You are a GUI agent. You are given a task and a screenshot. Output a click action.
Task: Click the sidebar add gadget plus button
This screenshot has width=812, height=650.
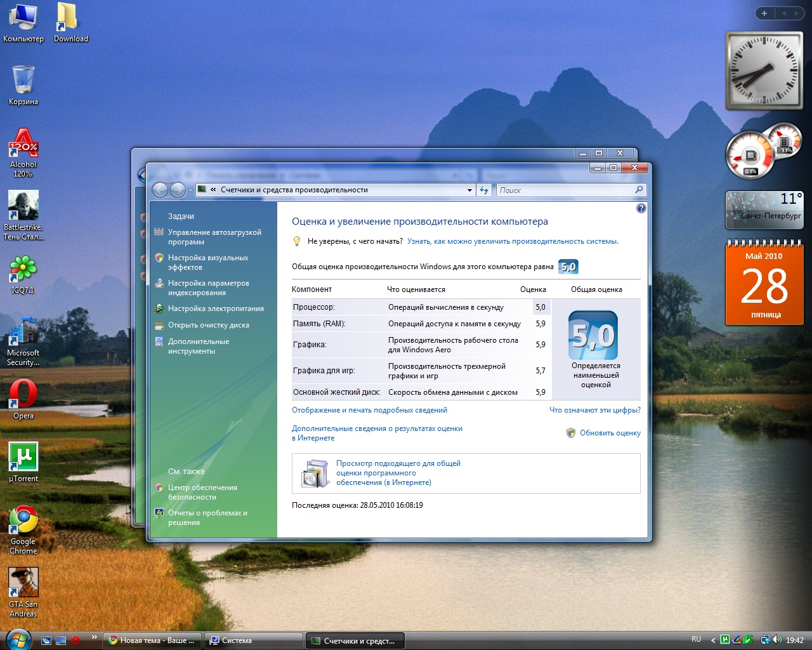coord(764,13)
